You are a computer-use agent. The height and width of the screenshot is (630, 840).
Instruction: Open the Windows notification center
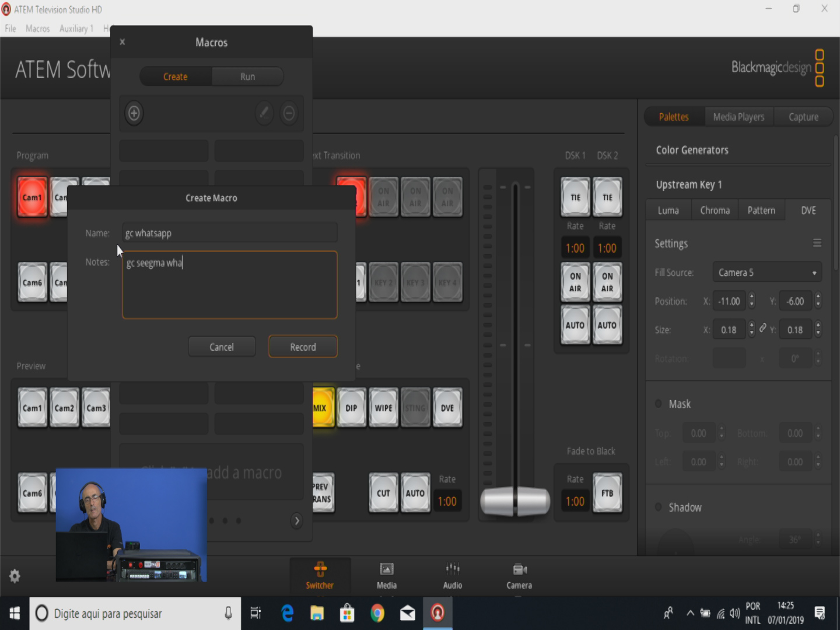tap(820, 613)
